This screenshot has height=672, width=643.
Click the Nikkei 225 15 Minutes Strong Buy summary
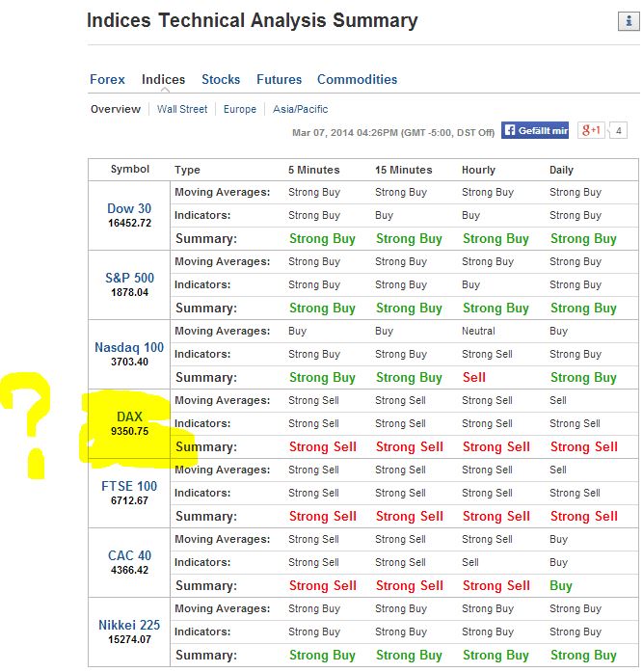tap(409, 655)
